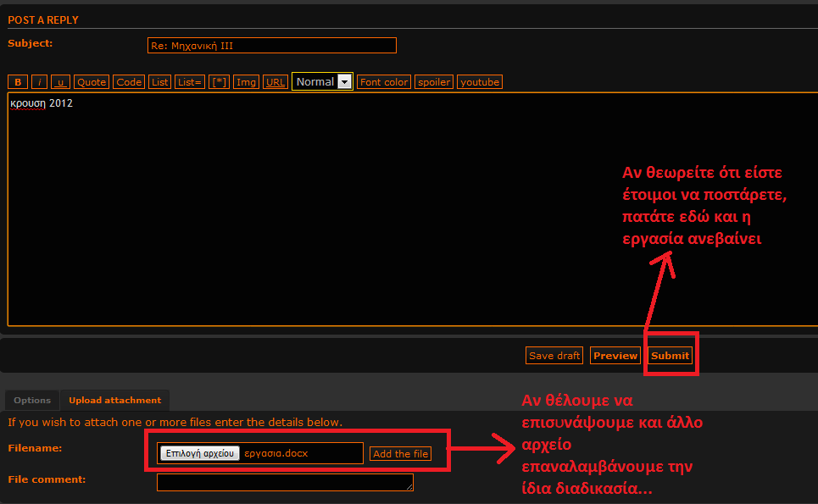Preview the reply before posting
Screen dimensions: 818x504
pyautogui.click(x=615, y=356)
